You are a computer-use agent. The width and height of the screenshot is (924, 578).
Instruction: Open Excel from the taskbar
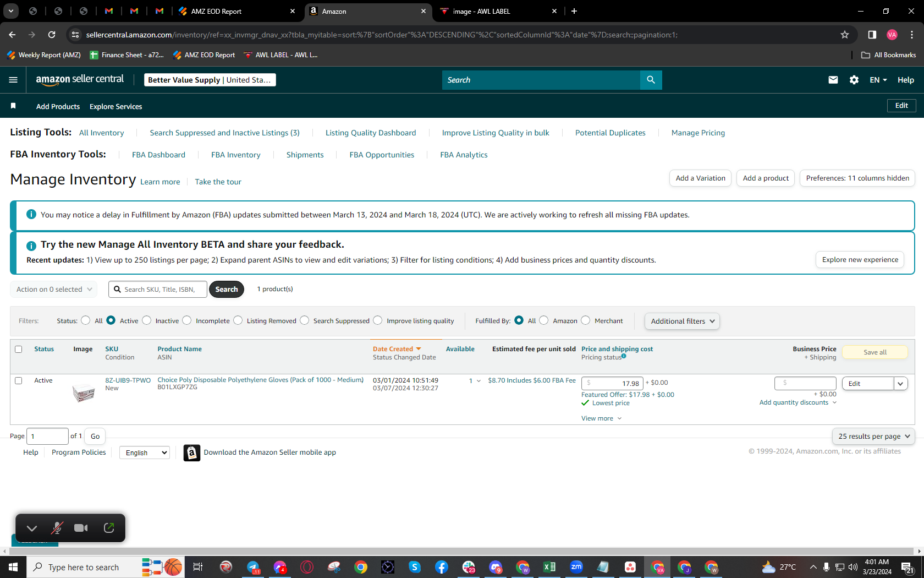pos(549,567)
